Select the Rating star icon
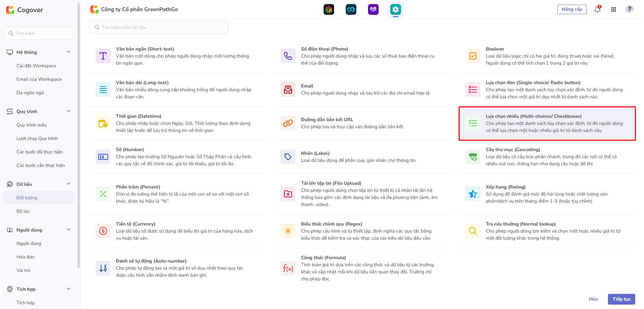644x309 pixels. click(473, 194)
